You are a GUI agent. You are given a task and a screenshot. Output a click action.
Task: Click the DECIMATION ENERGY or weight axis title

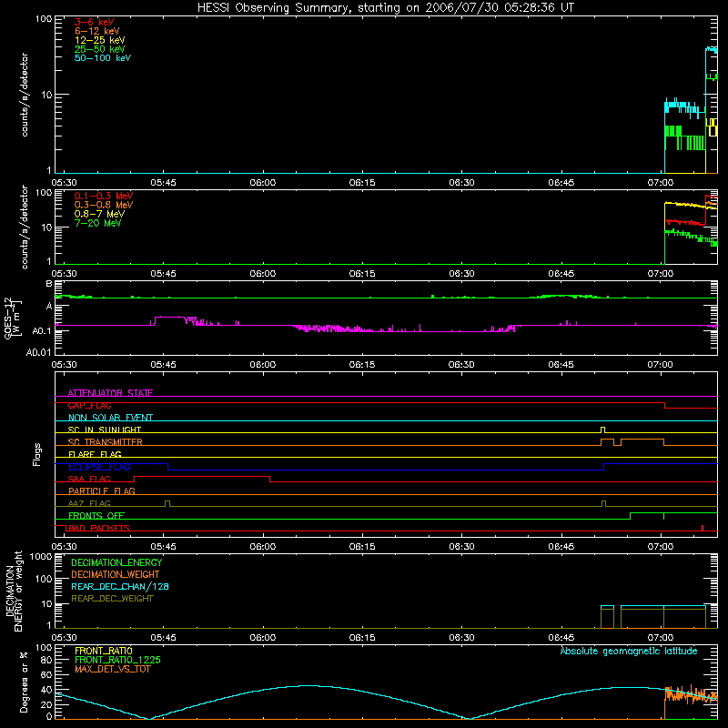point(14,591)
